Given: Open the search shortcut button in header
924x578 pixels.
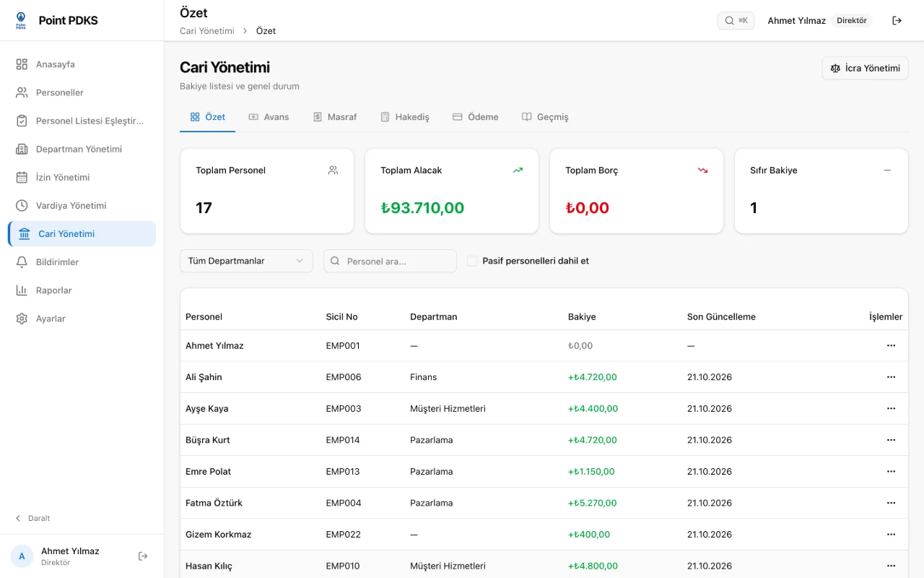Looking at the screenshot, I should click(x=736, y=20).
